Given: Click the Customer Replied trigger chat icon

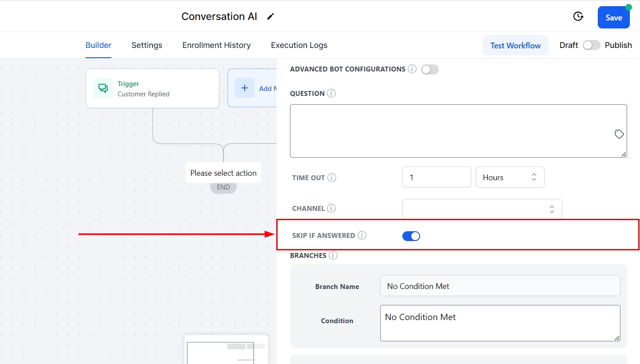Looking at the screenshot, I should tap(103, 88).
